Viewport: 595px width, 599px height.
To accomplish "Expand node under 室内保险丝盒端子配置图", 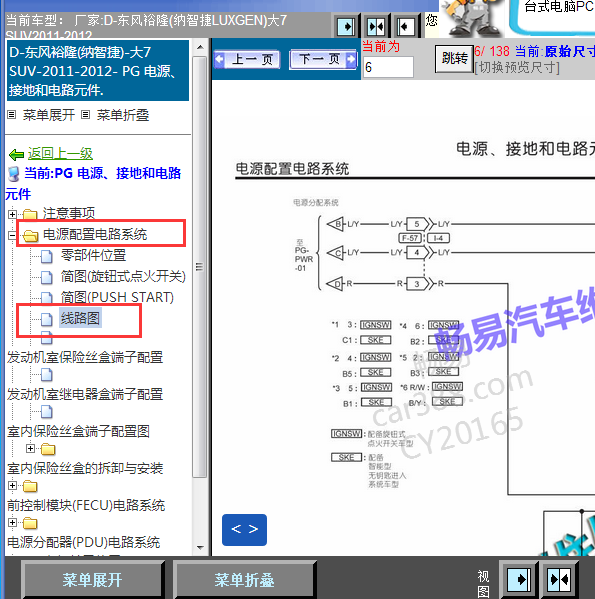I will pyautogui.click(x=31, y=448).
